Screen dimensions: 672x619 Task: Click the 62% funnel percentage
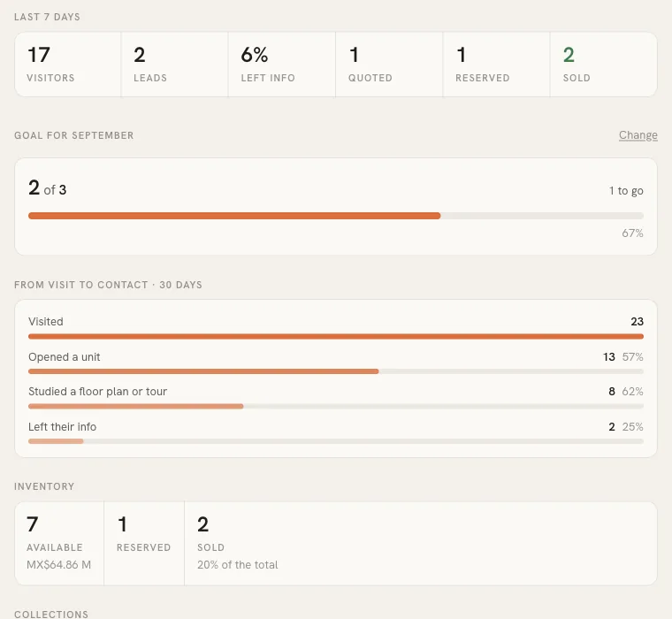[632, 392]
